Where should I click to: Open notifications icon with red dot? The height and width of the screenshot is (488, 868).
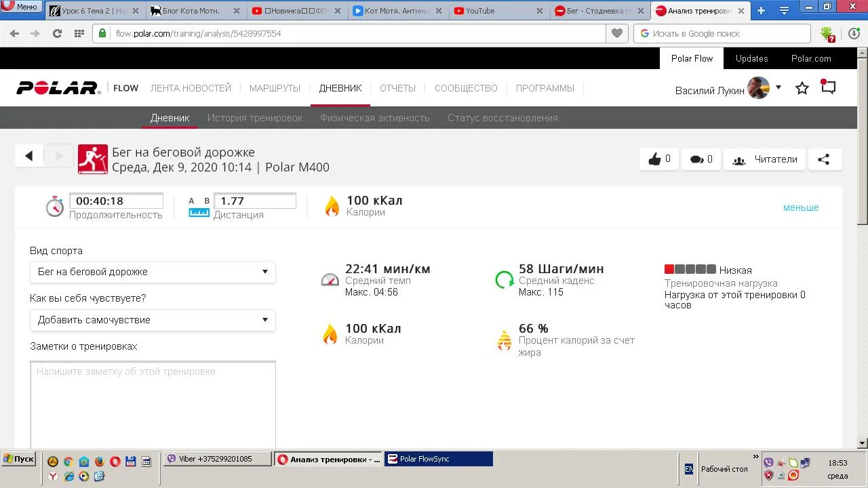pyautogui.click(x=828, y=87)
